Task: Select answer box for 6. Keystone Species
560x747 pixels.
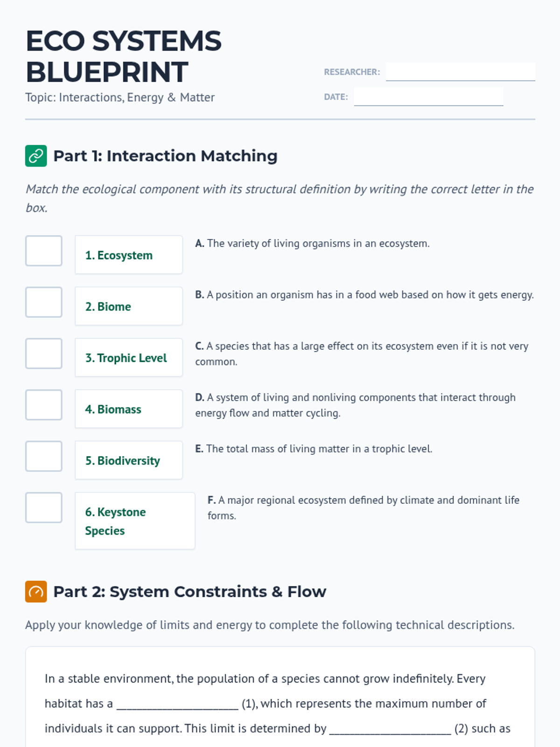Action: (x=44, y=507)
